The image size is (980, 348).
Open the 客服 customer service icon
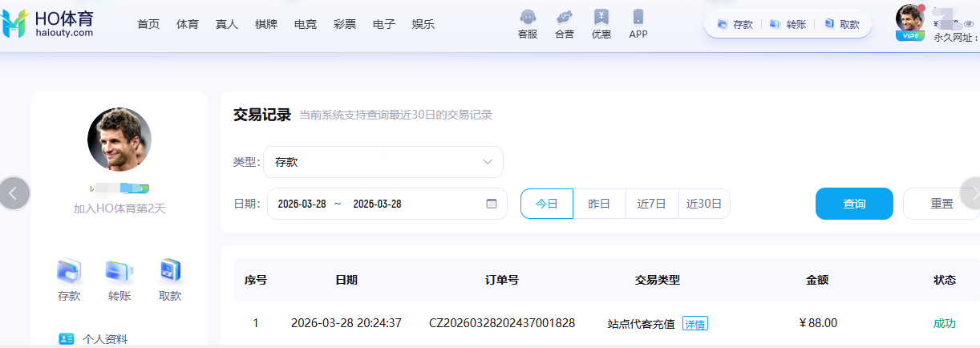(528, 18)
